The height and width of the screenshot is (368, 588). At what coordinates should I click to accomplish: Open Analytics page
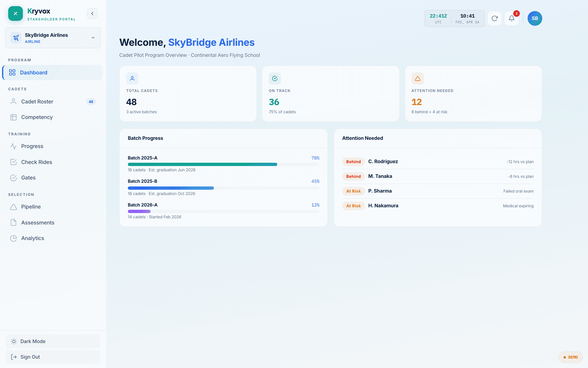tap(52, 238)
